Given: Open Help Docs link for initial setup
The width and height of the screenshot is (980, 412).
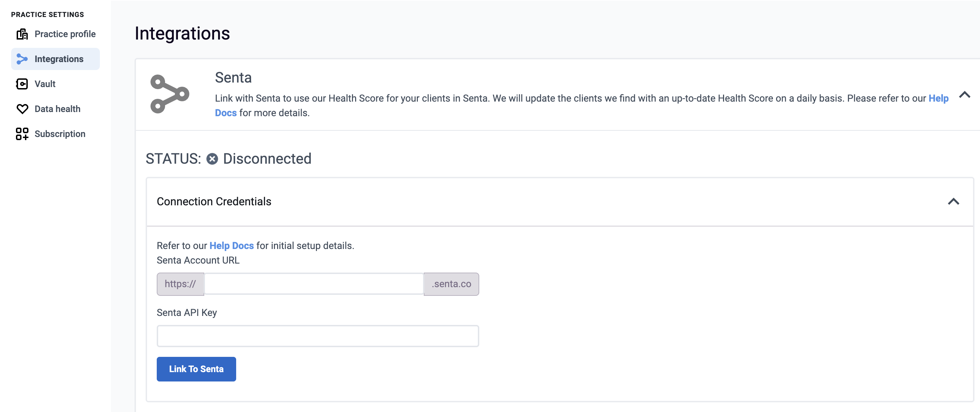Looking at the screenshot, I should point(231,246).
